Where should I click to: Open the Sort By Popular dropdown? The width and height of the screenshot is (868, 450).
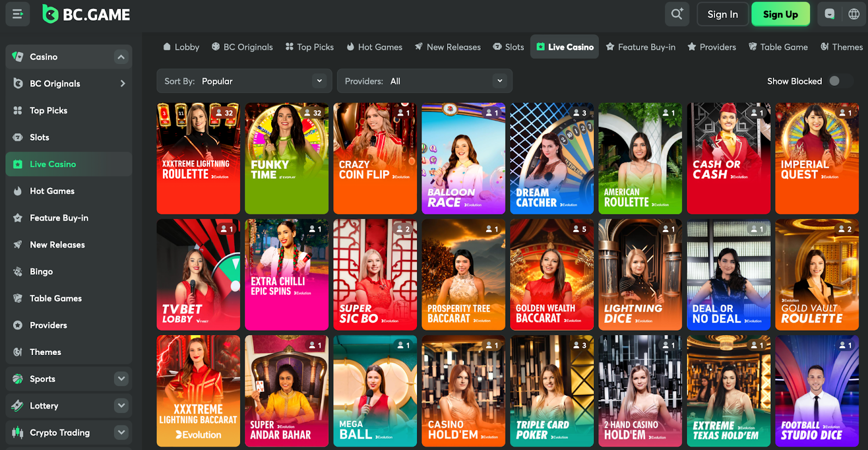point(244,81)
